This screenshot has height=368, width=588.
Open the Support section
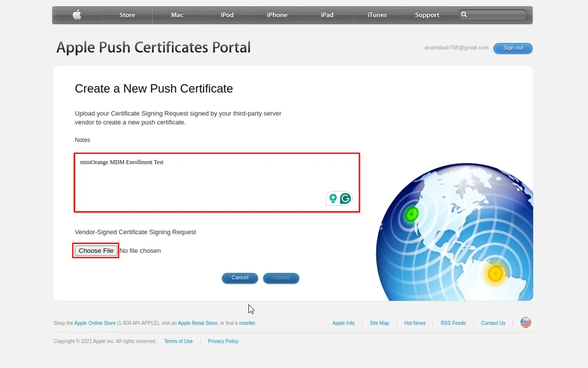(427, 15)
